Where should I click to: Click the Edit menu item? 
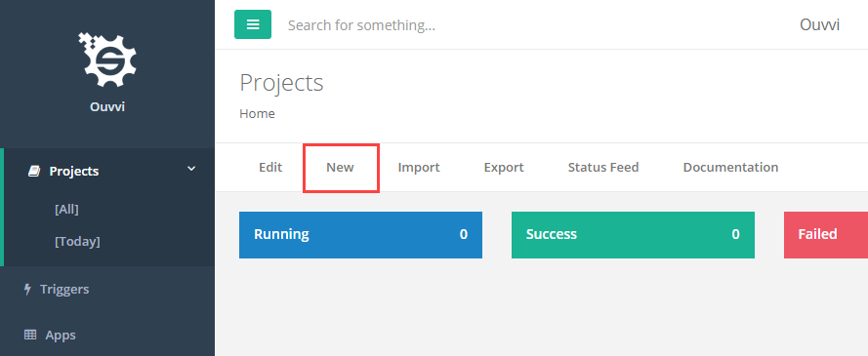pyautogui.click(x=270, y=167)
